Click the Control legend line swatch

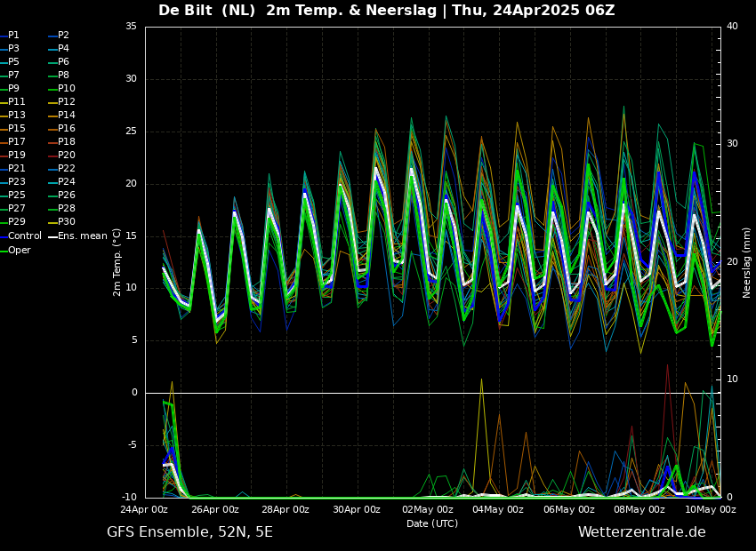point(4,236)
